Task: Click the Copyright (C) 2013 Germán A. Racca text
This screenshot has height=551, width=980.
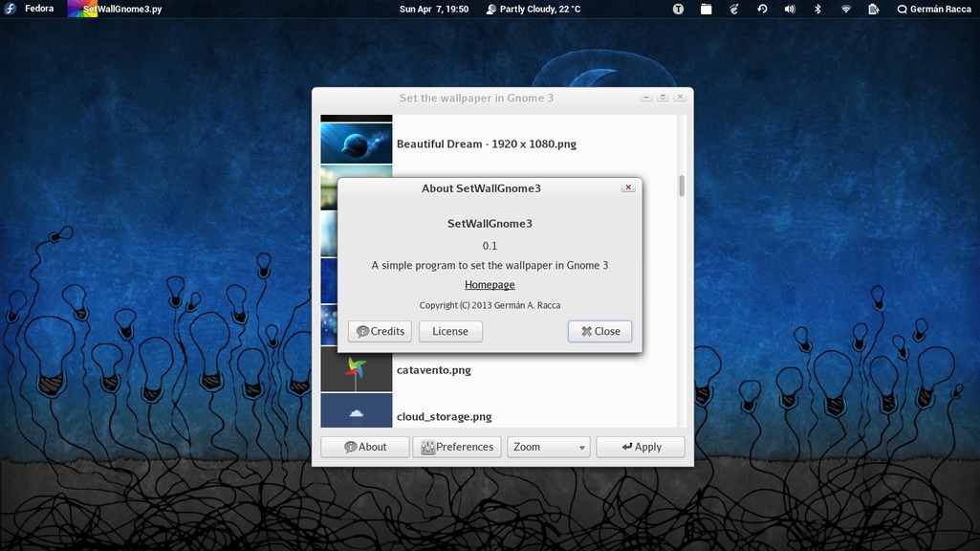Action: point(490,305)
